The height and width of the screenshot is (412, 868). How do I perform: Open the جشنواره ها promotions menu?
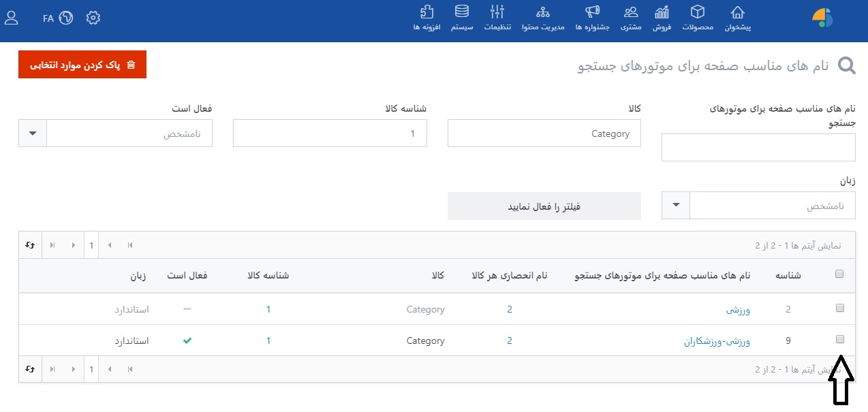pos(592,18)
